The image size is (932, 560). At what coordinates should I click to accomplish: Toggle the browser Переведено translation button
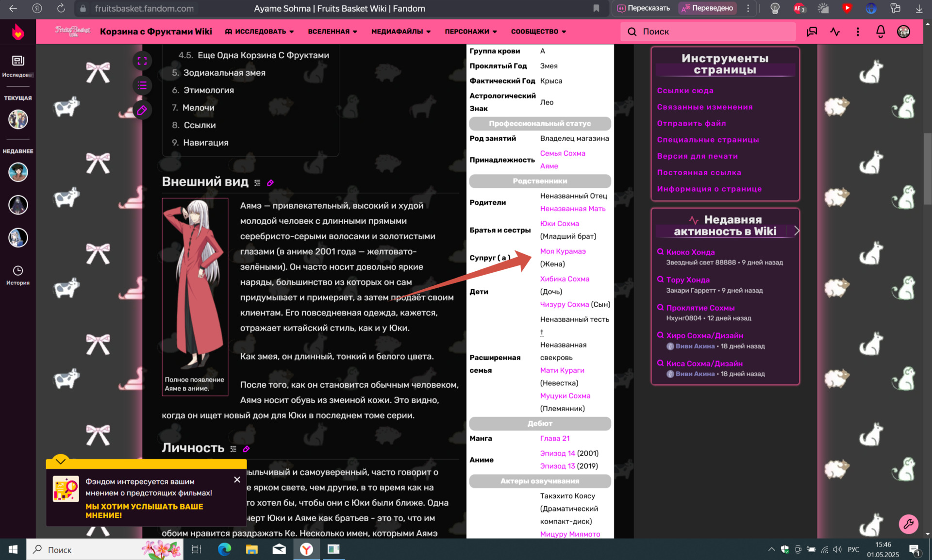[x=708, y=8]
